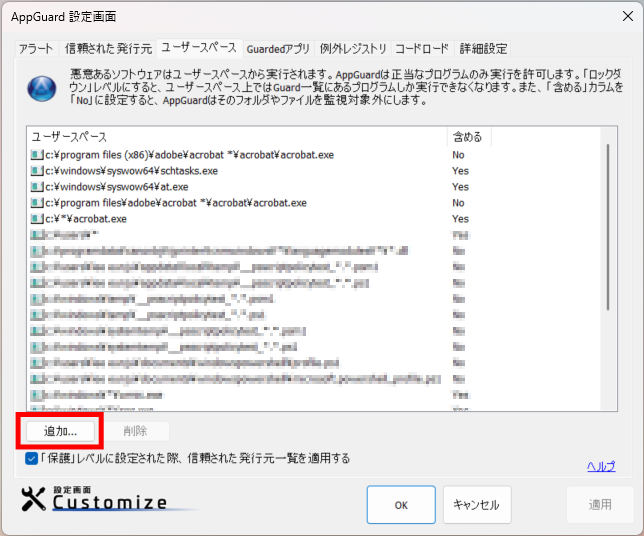Open the ヘルプ link
Screen dimensions: 644x536
tap(600, 466)
